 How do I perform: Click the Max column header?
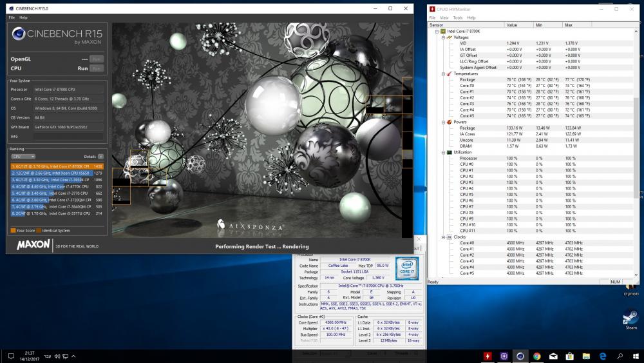click(577, 25)
